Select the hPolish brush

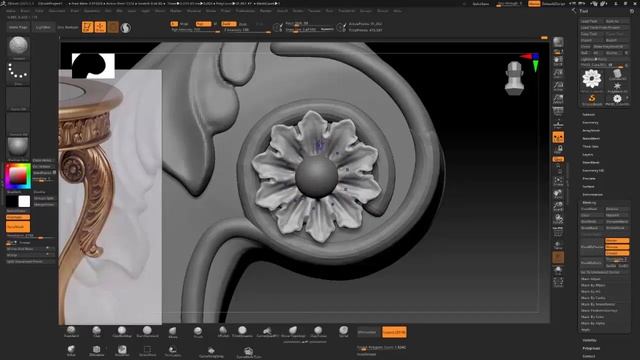pyautogui.click(x=223, y=332)
